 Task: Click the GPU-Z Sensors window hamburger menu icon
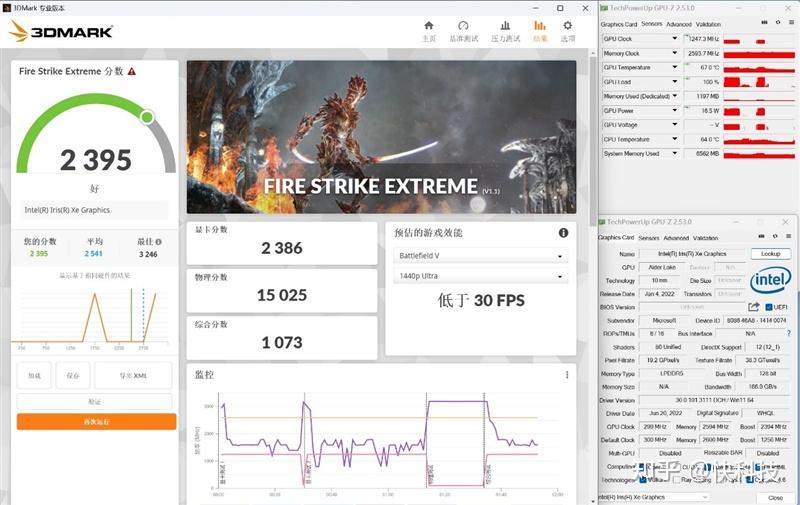tap(789, 24)
